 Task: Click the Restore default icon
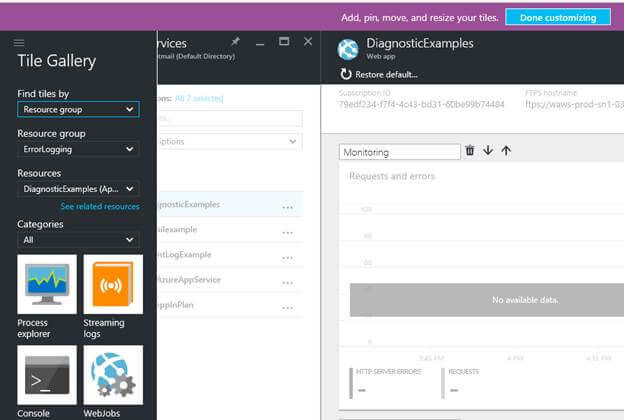pyautogui.click(x=346, y=74)
